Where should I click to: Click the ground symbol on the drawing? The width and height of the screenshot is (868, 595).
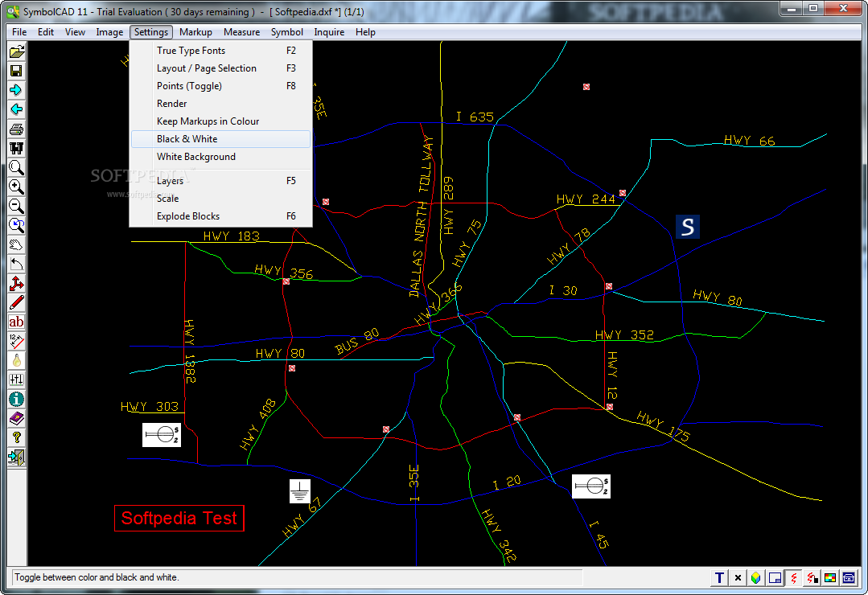[299, 491]
